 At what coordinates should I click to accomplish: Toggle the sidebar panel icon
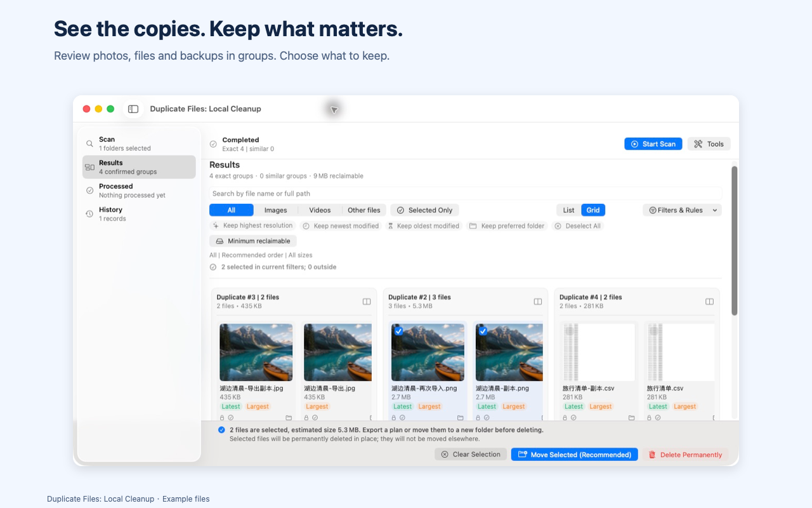coord(133,109)
